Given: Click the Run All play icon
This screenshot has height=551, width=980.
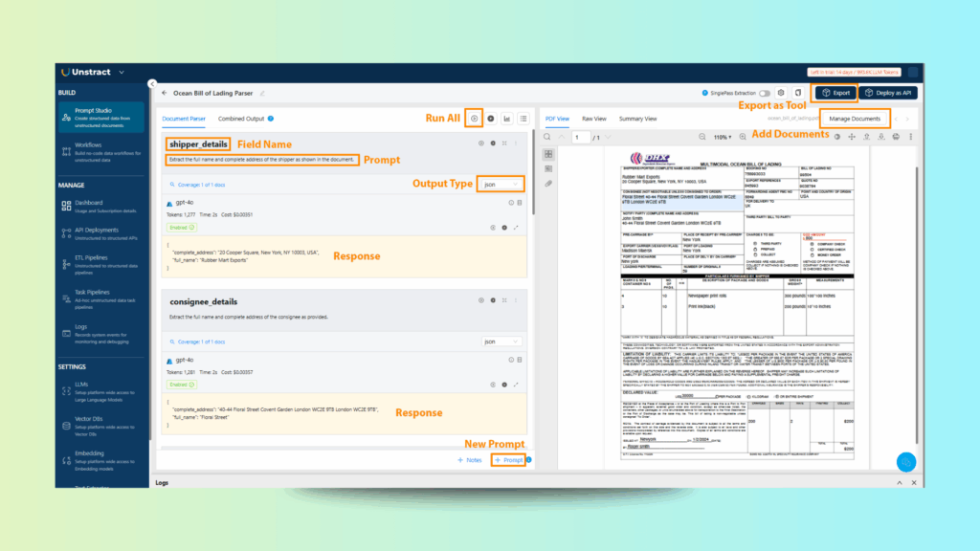Looking at the screenshot, I should (x=475, y=119).
